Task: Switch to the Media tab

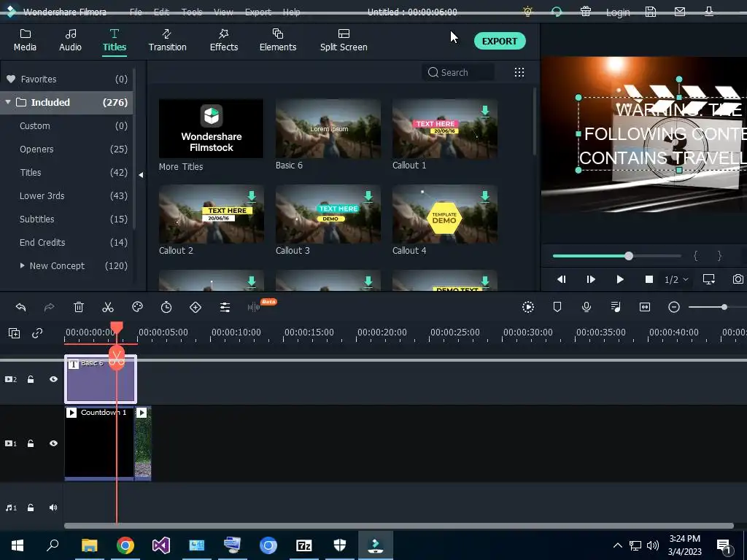Action: 25,41
